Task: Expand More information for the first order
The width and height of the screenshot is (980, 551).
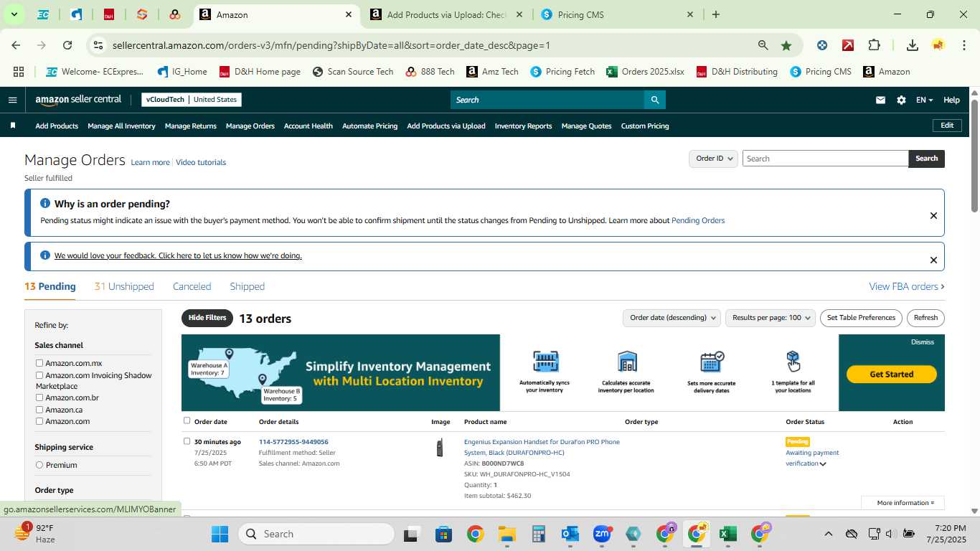Action: (905, 503)
